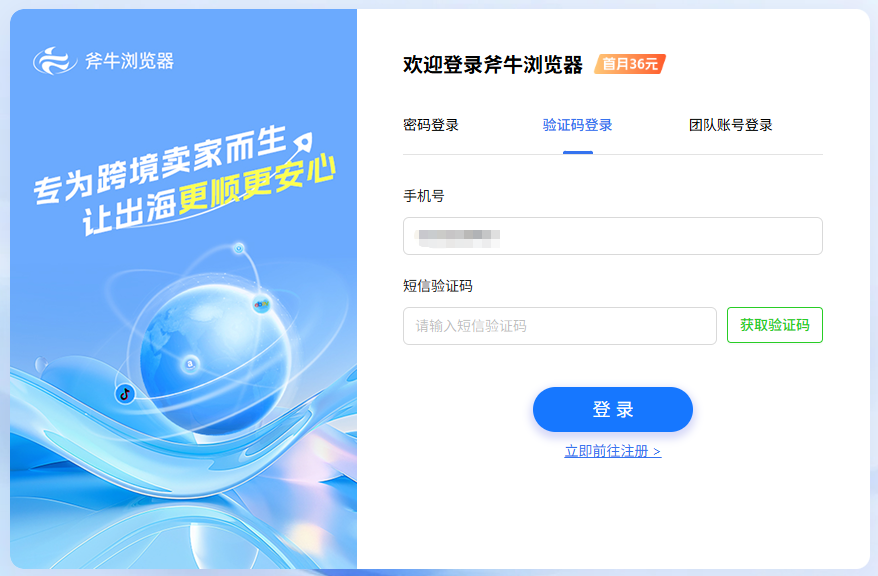Image resolution: width=878 pixels, height=576 pixels.
Task: Follow the 立即前往注册 link
Action: (x=613, y=451)
